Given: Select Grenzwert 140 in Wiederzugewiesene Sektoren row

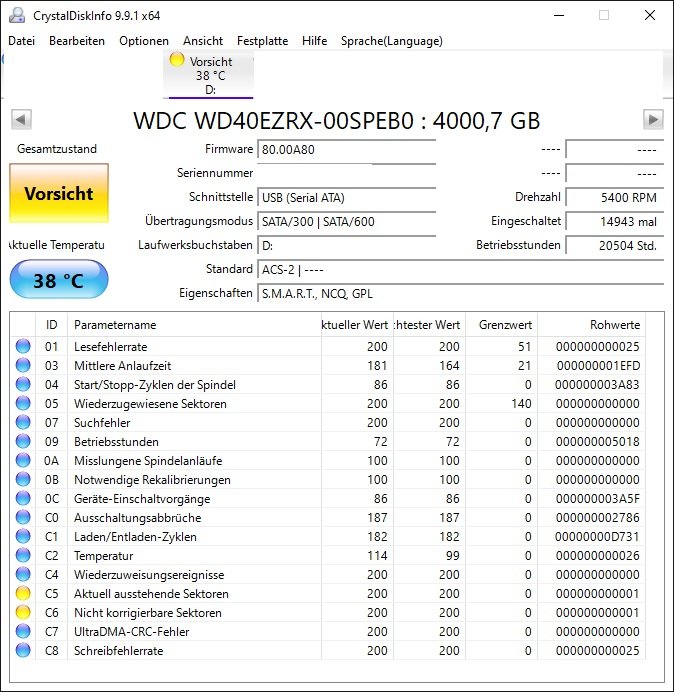Looking at the screenshot, I should 521,403.
